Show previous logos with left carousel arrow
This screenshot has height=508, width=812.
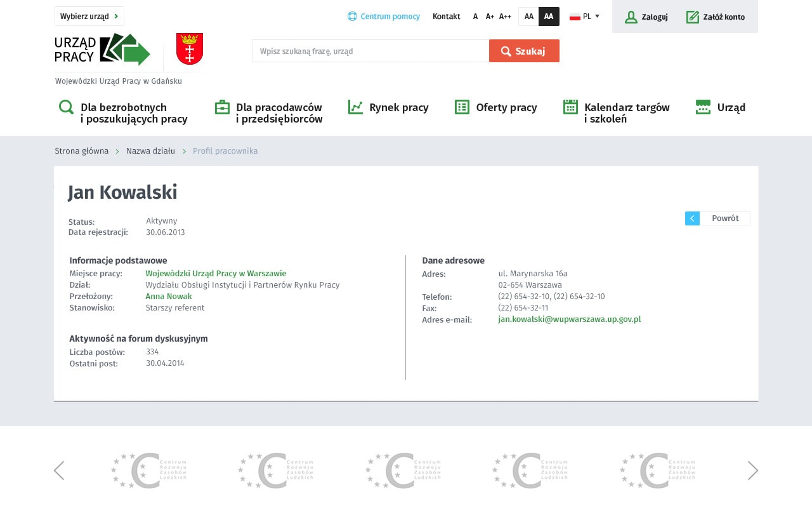59,471
